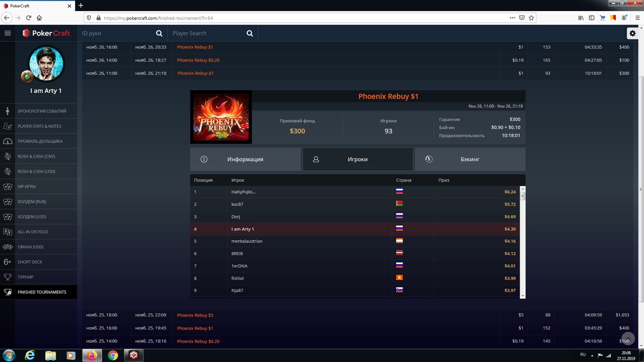
Task: Select the Игроки tab
Action: (357, 159)
